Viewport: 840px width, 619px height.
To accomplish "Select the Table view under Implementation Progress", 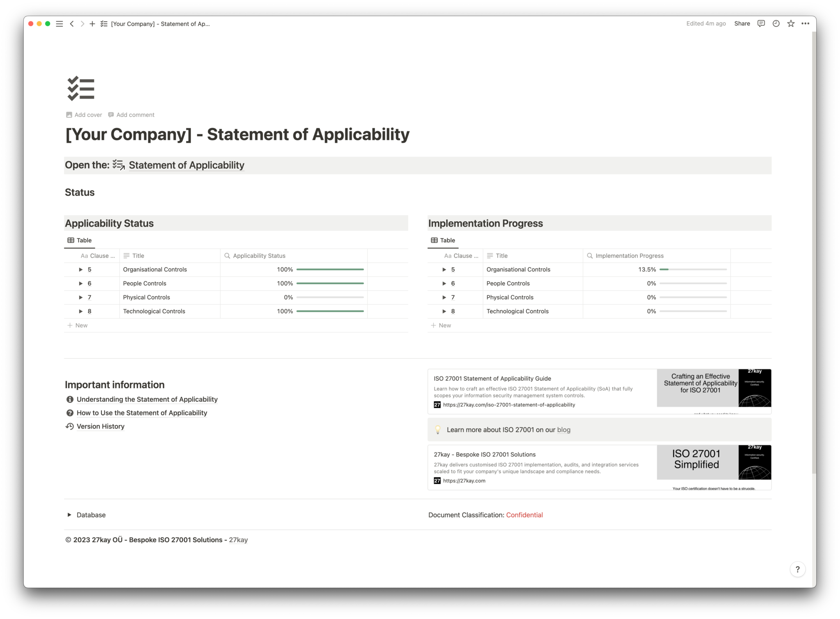I will pos(443,240).
